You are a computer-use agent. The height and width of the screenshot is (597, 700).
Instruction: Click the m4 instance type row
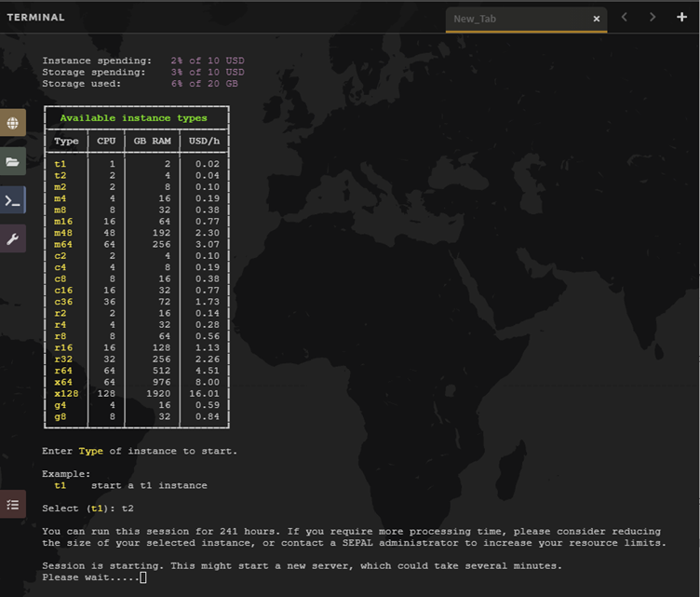pos(61,198)
